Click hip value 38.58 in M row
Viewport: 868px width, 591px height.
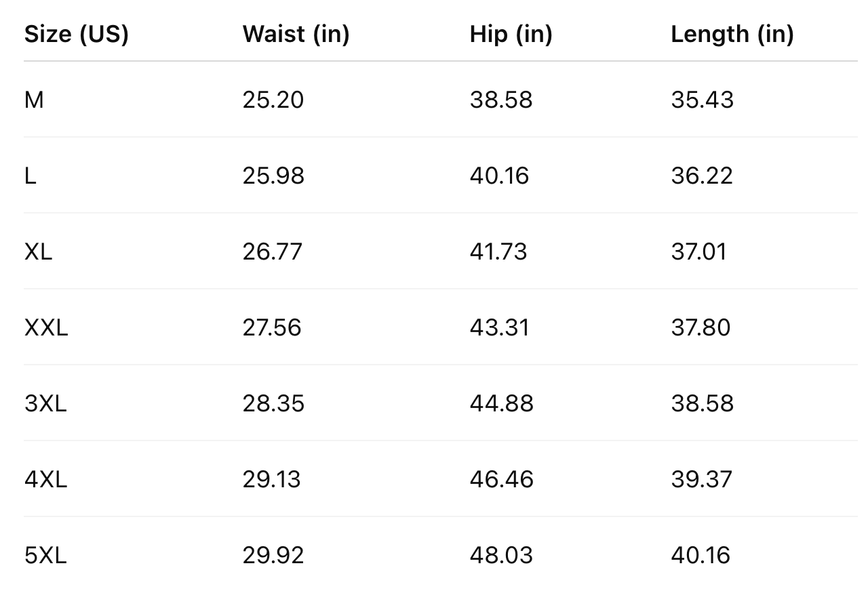(501, 100)
